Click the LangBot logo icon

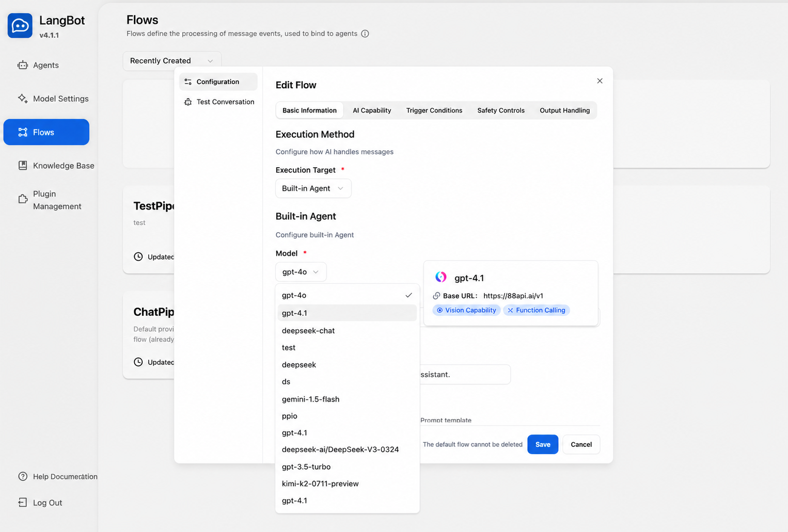[20, 26]
